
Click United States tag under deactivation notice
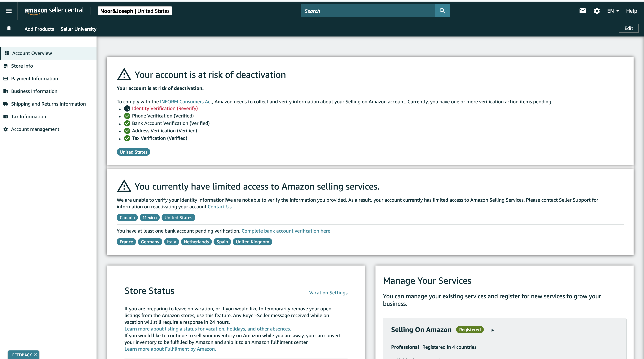click(x=133, y=152)
